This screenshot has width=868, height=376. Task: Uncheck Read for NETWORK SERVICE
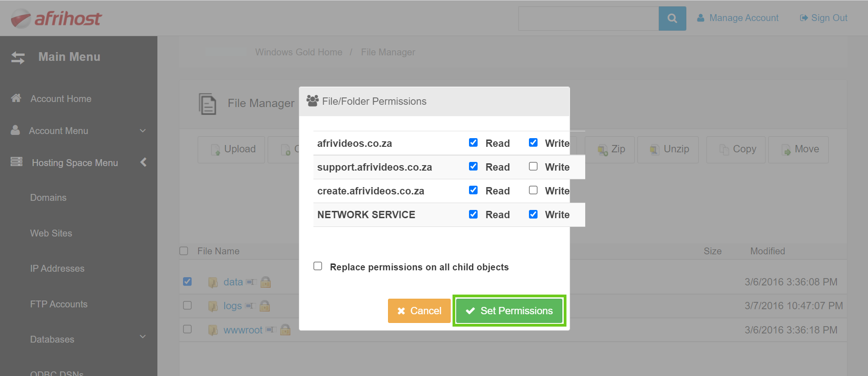[473, 214]
